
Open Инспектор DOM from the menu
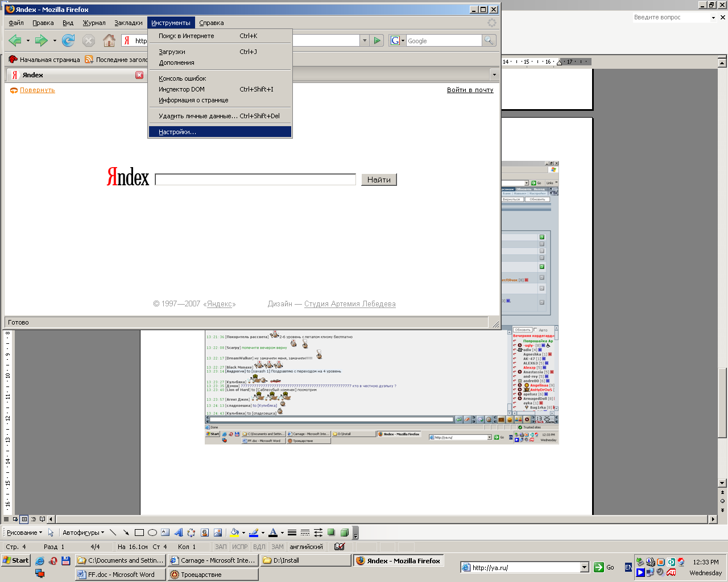click(220, 89)
